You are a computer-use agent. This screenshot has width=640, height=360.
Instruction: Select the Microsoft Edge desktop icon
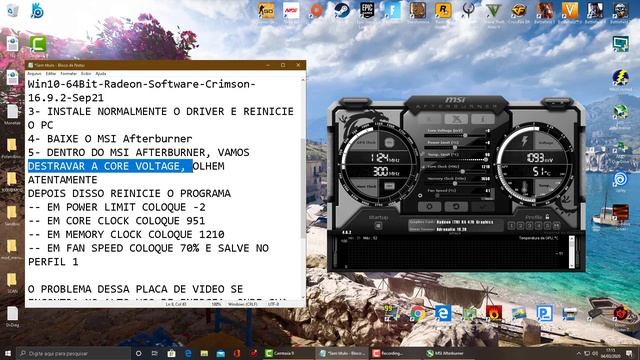tap(443, 313)
